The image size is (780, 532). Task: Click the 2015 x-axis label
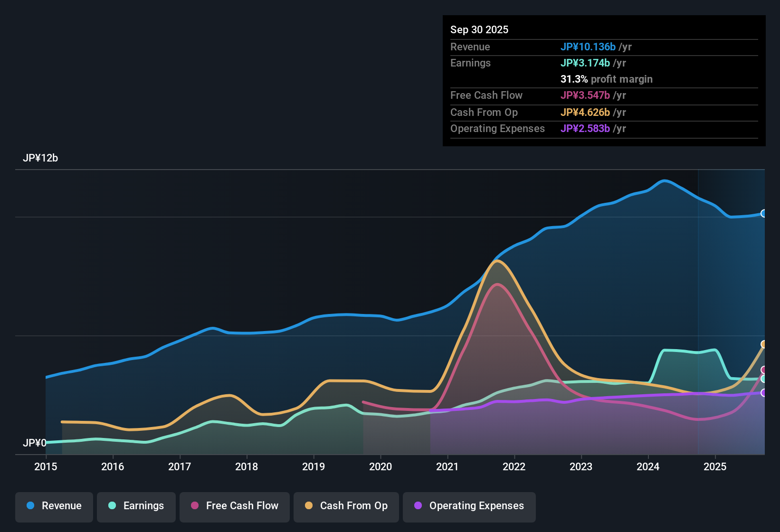pyautogui.click(x=46, y=467)
